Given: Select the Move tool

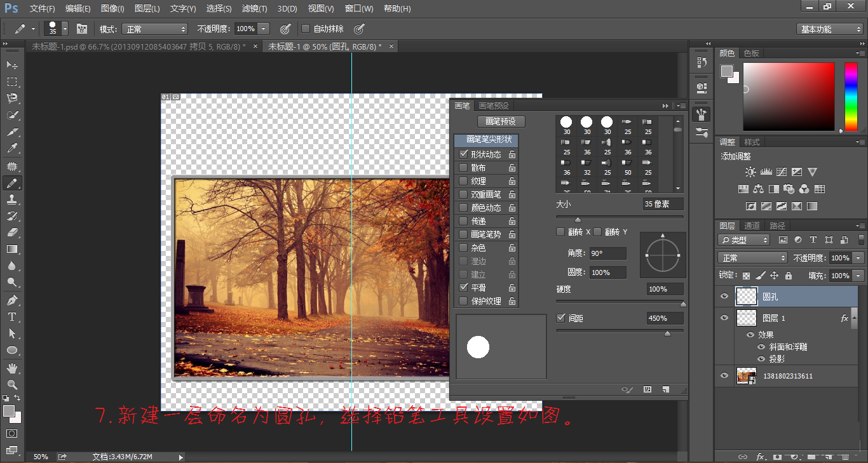Looking at the screenshot, I should click(x=12, y=65).
